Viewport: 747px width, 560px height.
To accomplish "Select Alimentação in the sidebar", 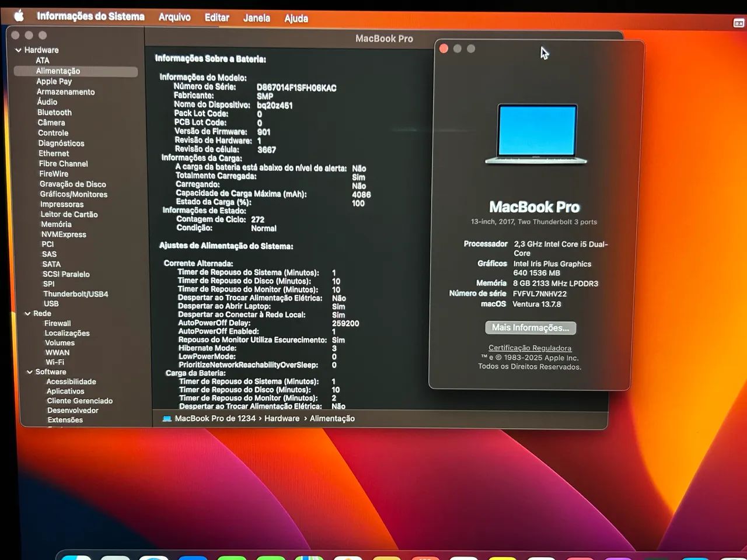I will [76, 71].
